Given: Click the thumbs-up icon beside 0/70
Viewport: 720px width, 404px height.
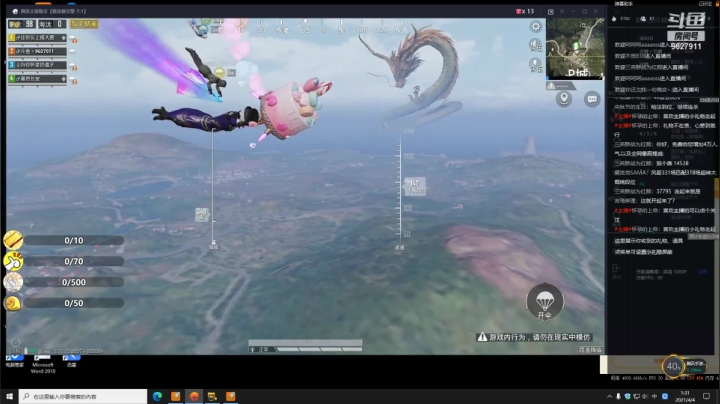Looking at the screenshot, I should pyautogui.click(x=13, y=261).
